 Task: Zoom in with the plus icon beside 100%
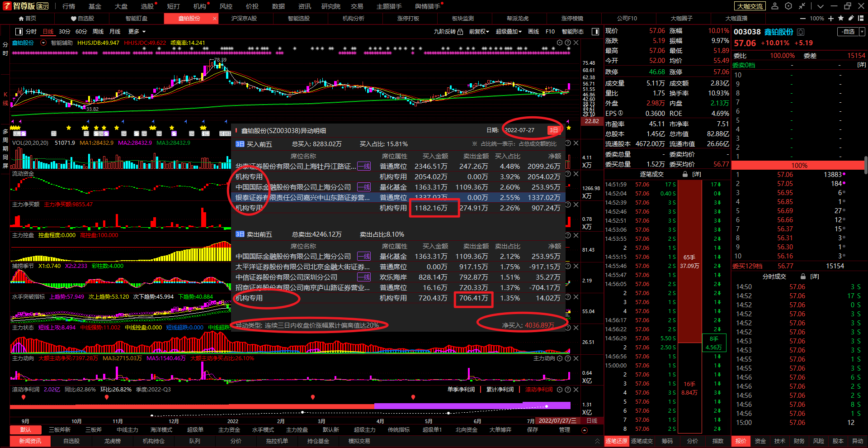[x=831, y=19]
